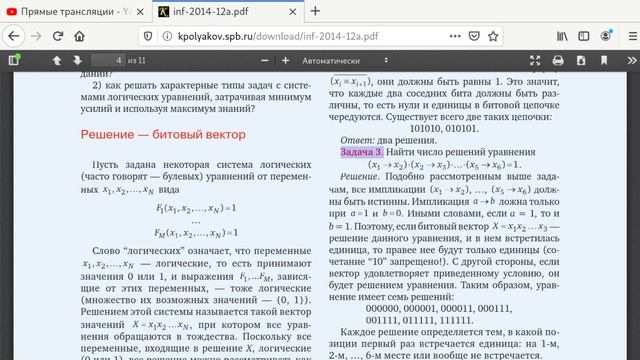This screenshot has height=360, width=640.
Task: Show site information icon
Action: point(167,36)
